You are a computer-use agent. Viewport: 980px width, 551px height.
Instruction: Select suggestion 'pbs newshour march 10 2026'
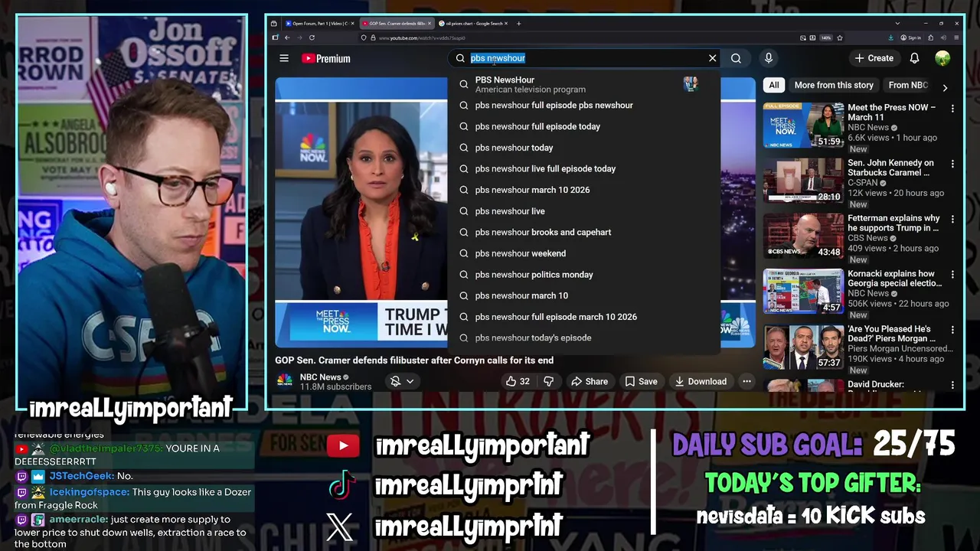click(x=583, y=190)
